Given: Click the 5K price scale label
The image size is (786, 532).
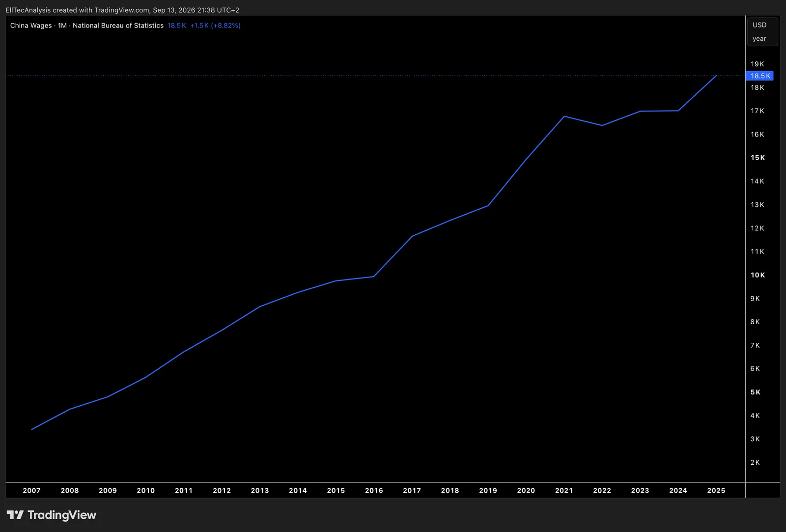Looking at the screenshot, I should click(756, 392).
